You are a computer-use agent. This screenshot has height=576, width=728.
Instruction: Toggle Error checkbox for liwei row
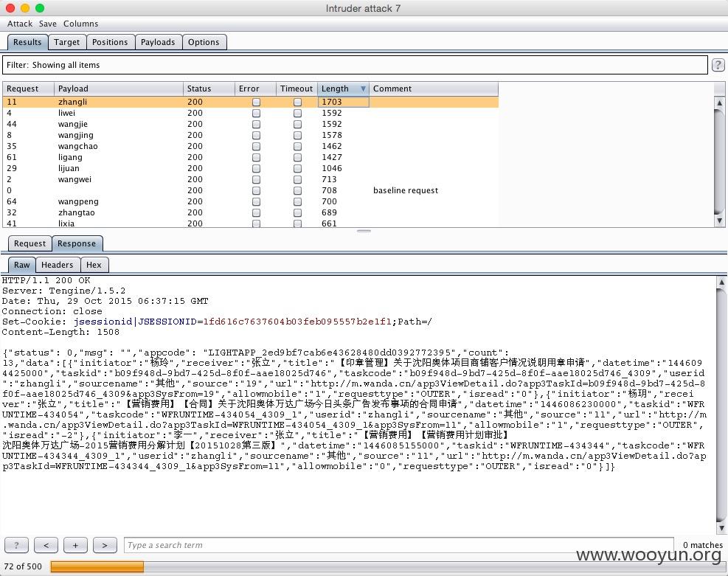pos(256,114)
